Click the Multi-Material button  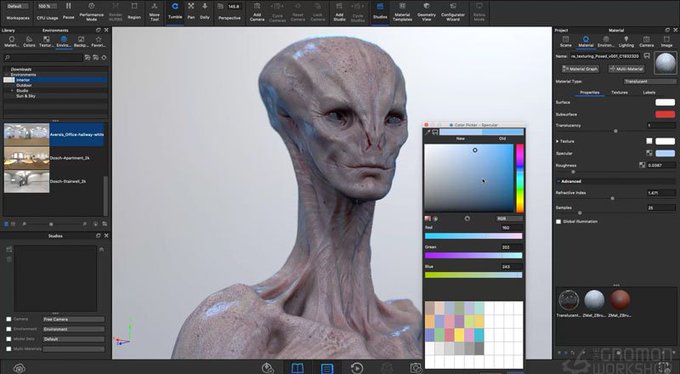[626, 69]
